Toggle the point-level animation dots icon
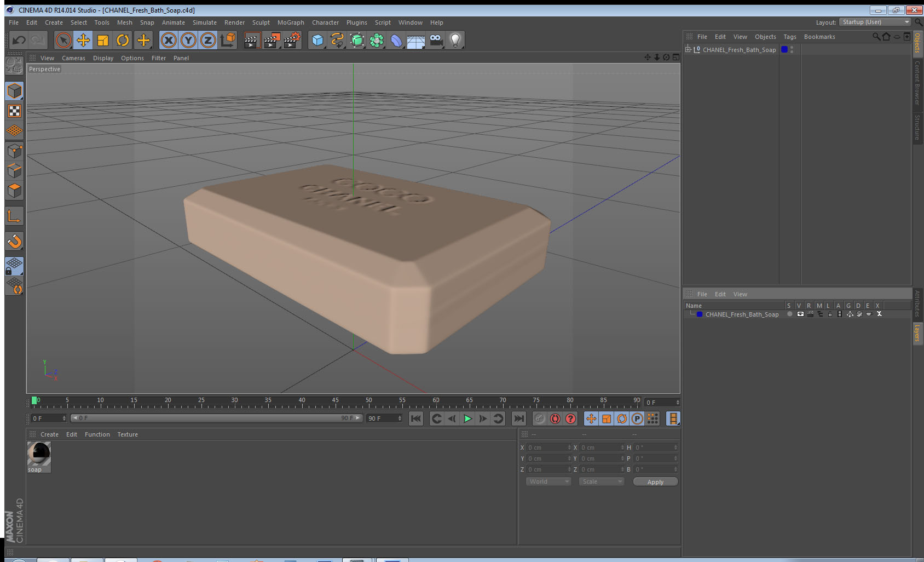This screenshot has height=562, width=924. (652, 418)
